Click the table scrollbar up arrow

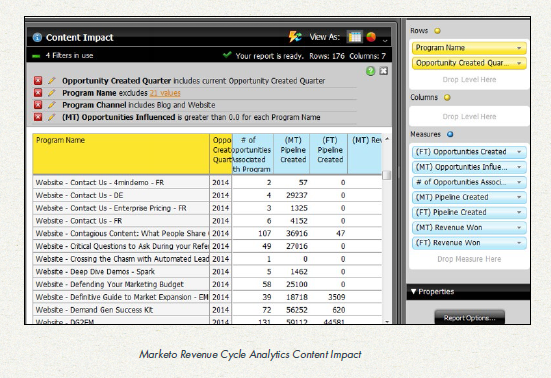point(387,139)
